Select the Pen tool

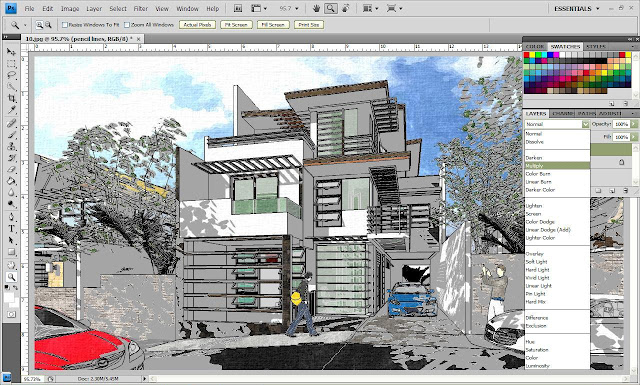pyautogui.click(x=11, y=217)
